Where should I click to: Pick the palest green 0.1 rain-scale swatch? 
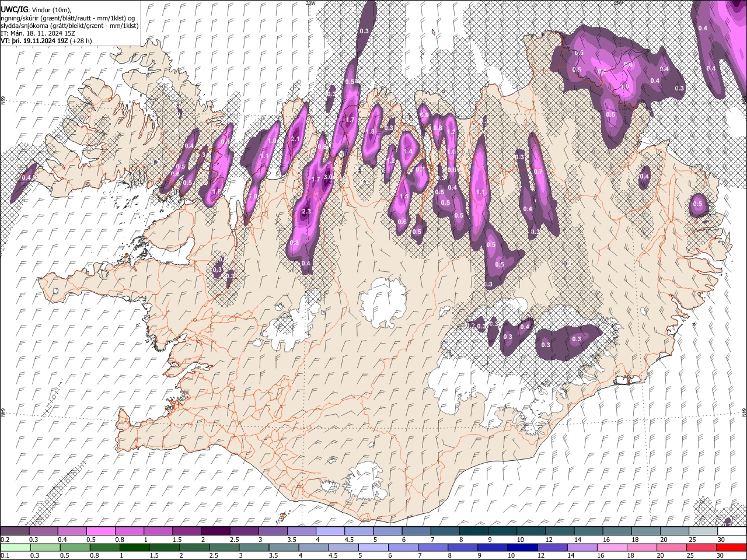pos(15,547)
